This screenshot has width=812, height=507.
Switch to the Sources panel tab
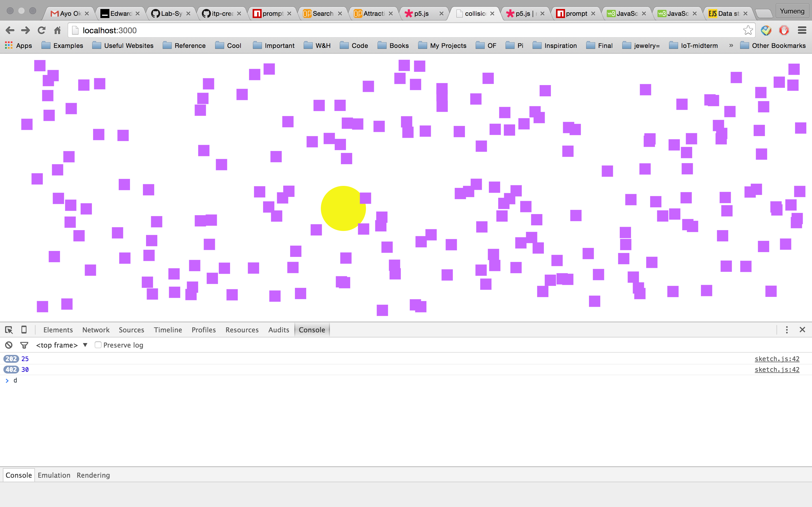click(131, 330)
